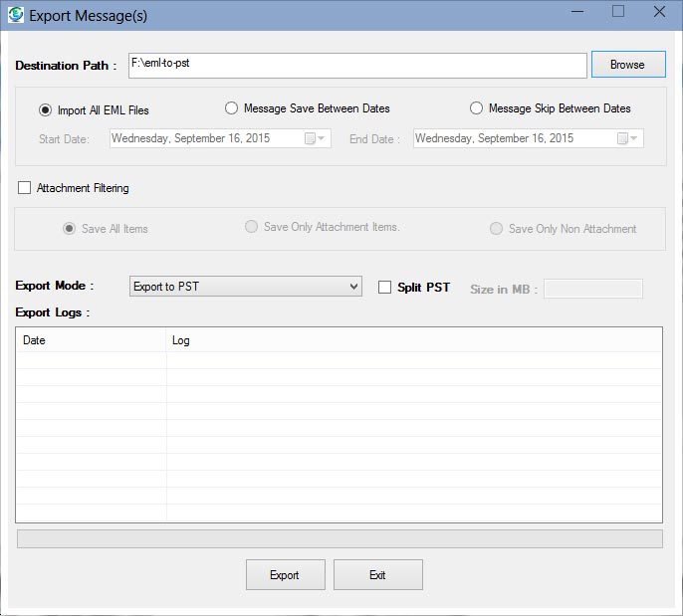Click the Export Message(s) app icon

tap(15, 14)
